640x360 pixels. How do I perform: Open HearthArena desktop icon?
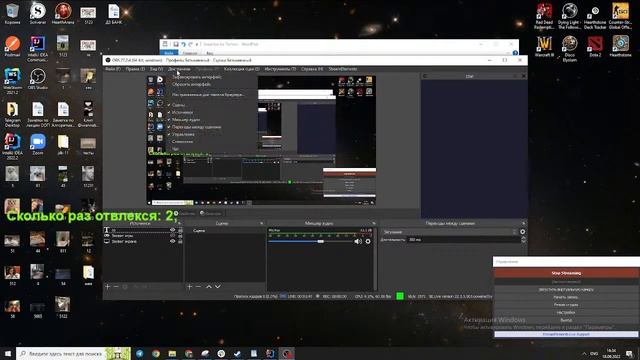click(x=63, y=13)
